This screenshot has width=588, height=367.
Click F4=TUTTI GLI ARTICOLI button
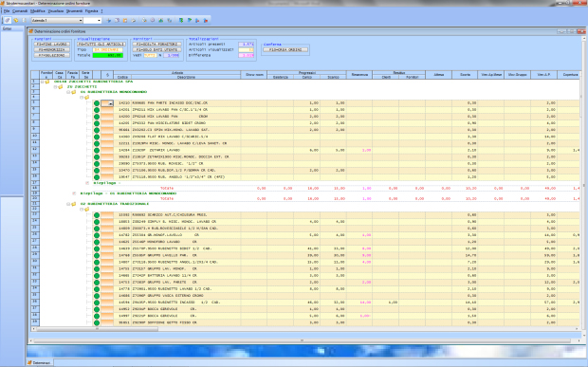tap(101, 45)
